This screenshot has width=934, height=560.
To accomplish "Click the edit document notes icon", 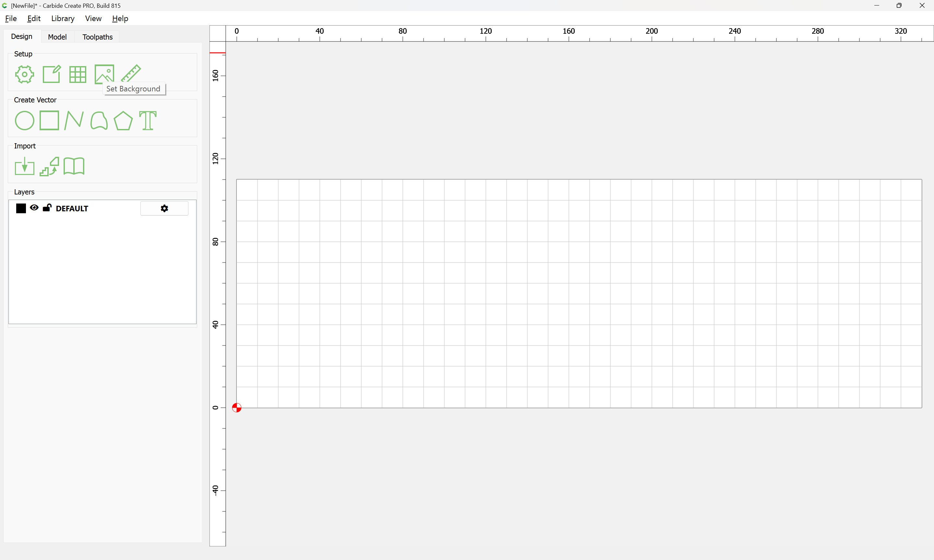I will (x=51, y=74).
